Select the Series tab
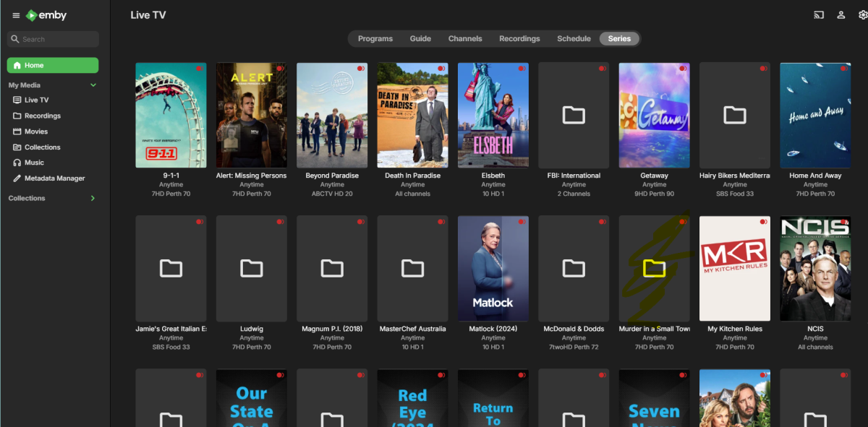This screenshot has height=427, width=868. (x=619, y=39)
